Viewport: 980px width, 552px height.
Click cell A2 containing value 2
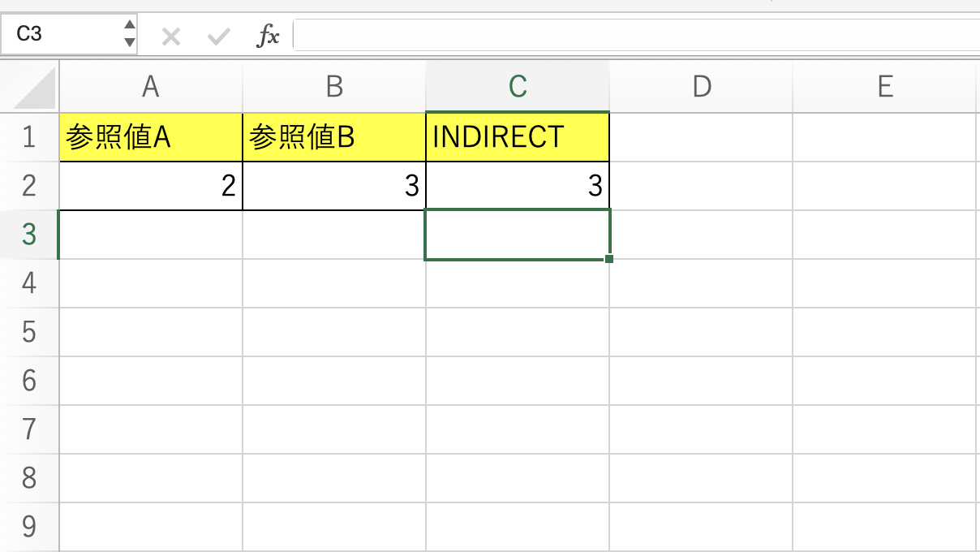(150, 185)
